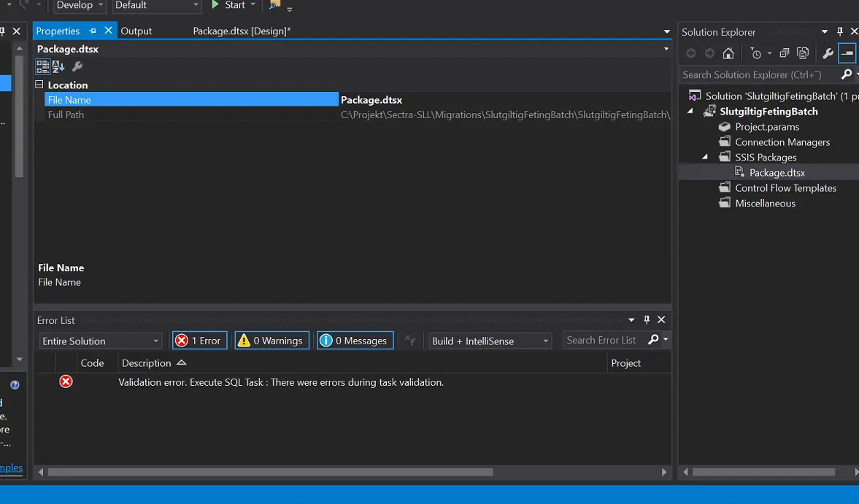Screen dimensions: 859x504
Task: Click left panel vertical scrollbar thumb
Action: tap(19, 117)
